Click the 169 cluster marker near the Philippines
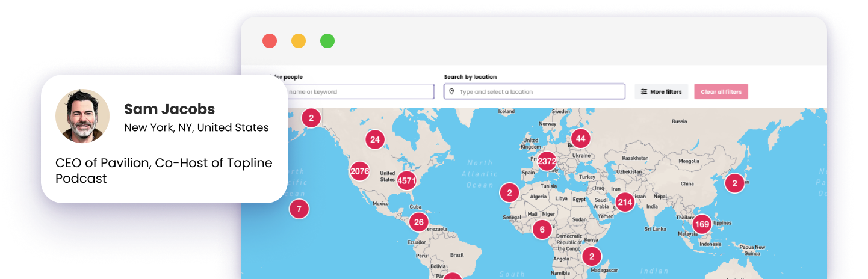This screenshot has width=868, height=279. click(x=702, y=225)
